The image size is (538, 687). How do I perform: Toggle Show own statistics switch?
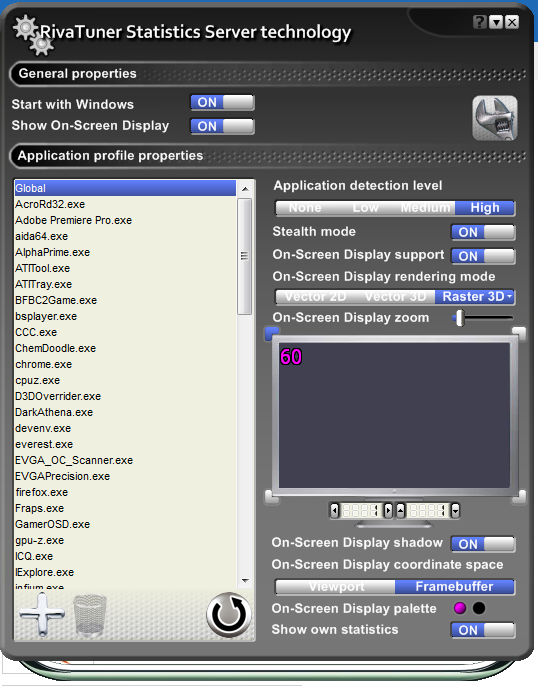click(483, 630)
